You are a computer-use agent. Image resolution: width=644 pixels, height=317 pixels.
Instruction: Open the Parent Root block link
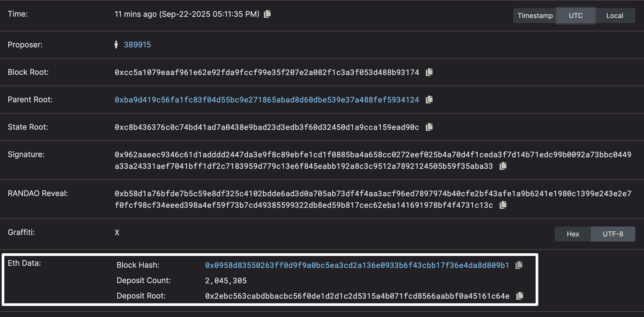click(x=267, y=100)
